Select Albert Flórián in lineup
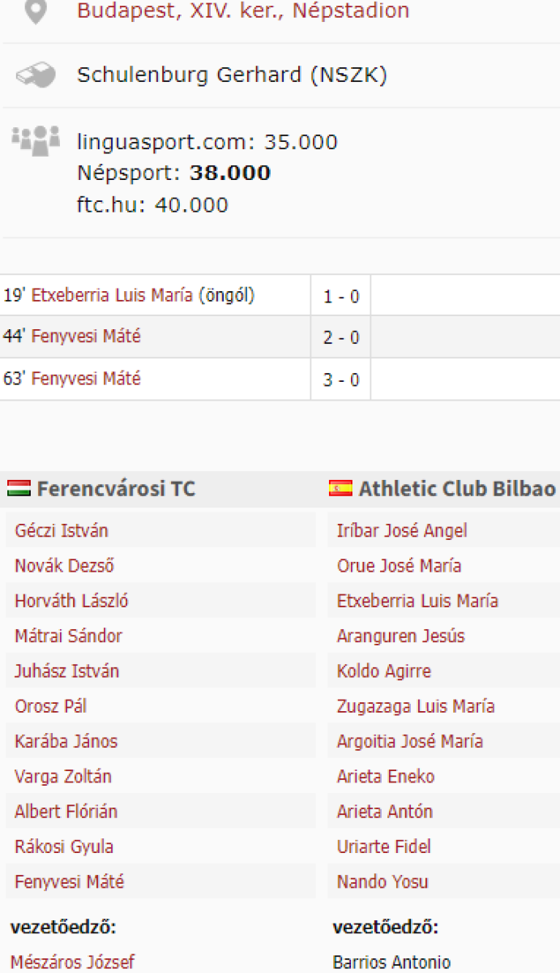 coord(66,812)
